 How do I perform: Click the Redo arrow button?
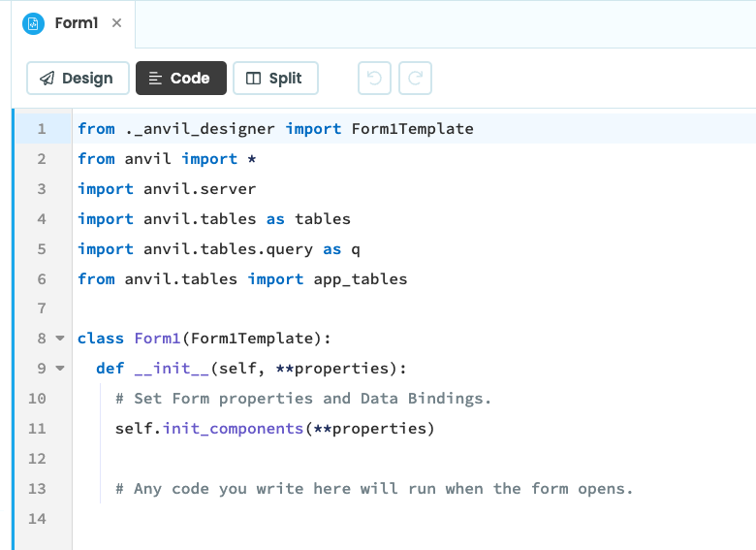point(415,79)
